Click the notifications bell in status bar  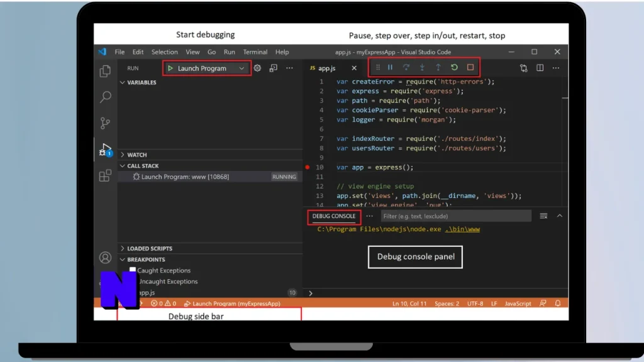tap(558, 304)
